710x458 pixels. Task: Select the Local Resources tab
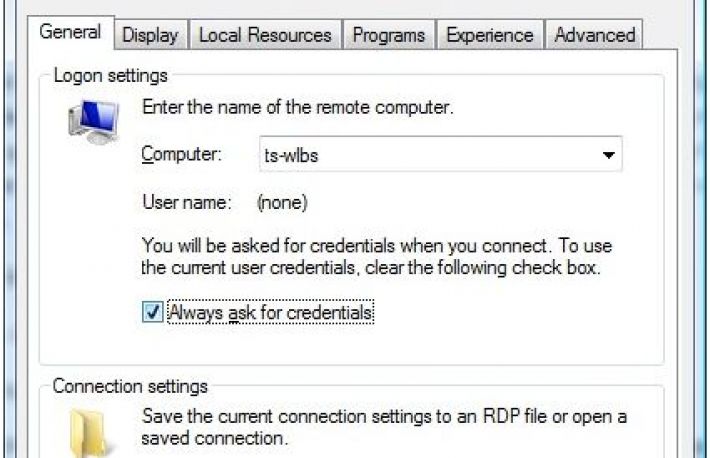[265, 35]
